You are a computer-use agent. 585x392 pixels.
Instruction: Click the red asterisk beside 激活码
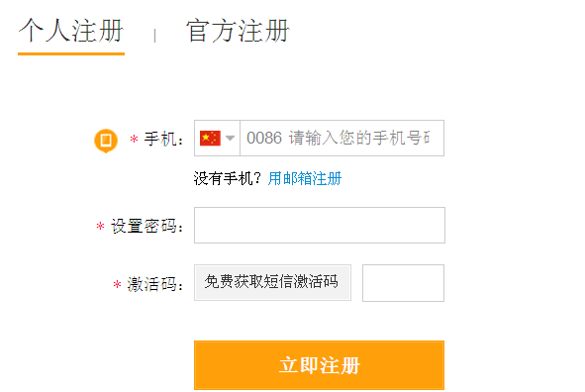tap(117, 284)
